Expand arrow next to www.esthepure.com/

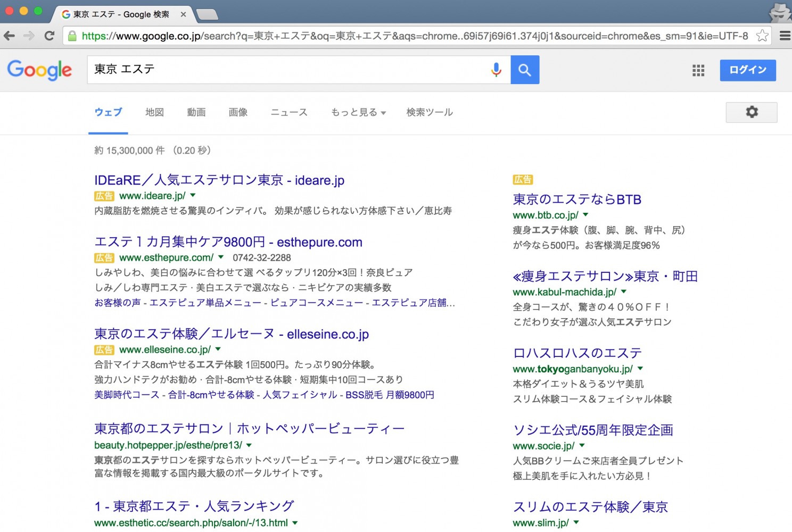221,257
